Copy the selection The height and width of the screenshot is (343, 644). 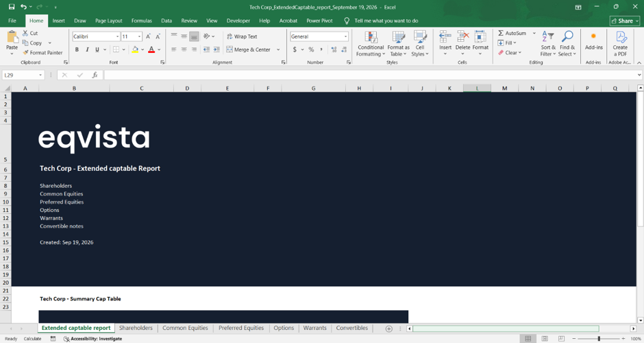(x=32, y=43)
